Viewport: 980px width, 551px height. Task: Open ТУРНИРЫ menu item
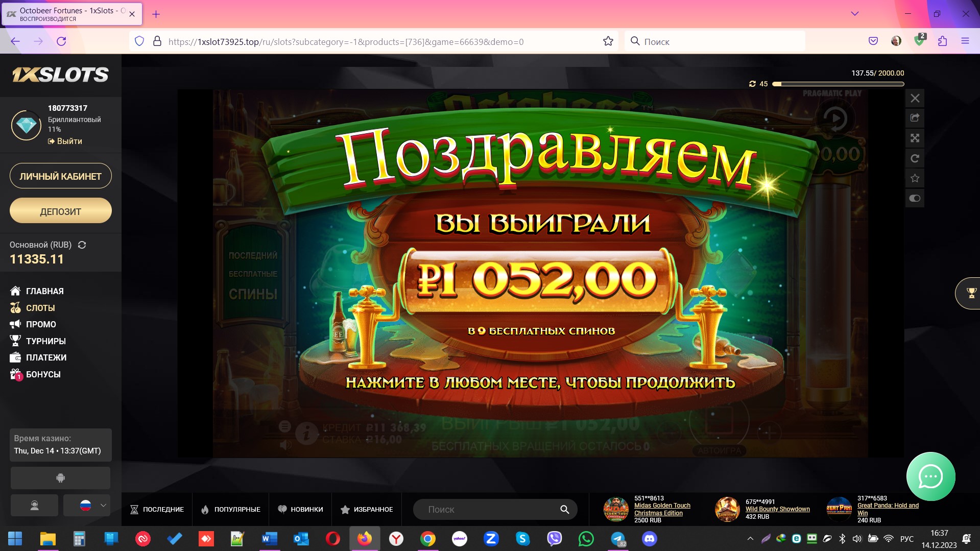38,341
